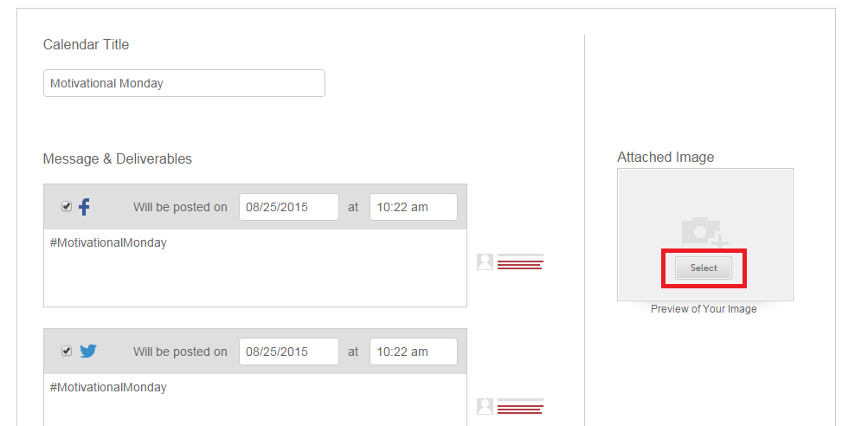This screenshot has width=868, height=426.
Task: Click the avatar icon beside the Twitter message
Action: click(x=485, y=406)
